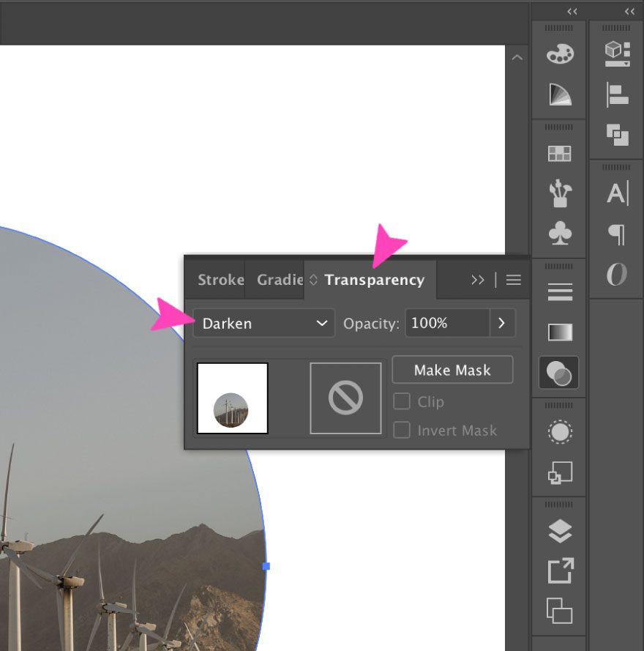644x651 pixels.
Task: Open the Swatches panel
Action: (x=559, y=152)
